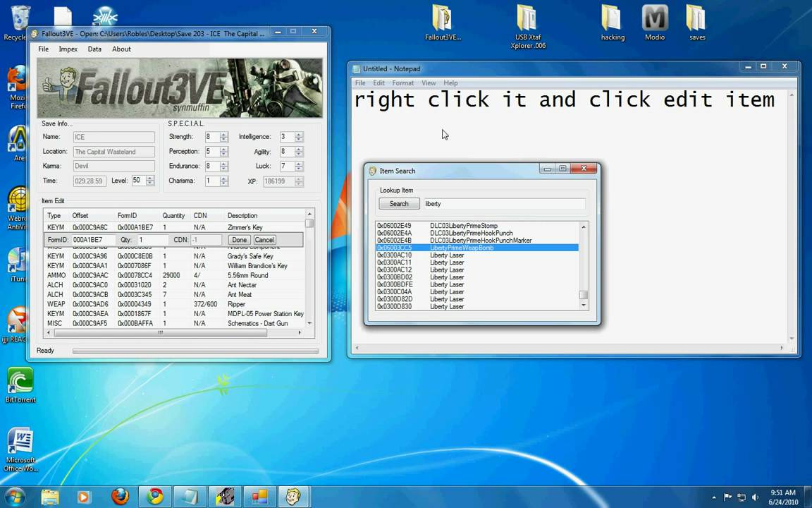Open Firefox from the taskbar
This screenshot has height=508, width=812.
tap(120, 497)
